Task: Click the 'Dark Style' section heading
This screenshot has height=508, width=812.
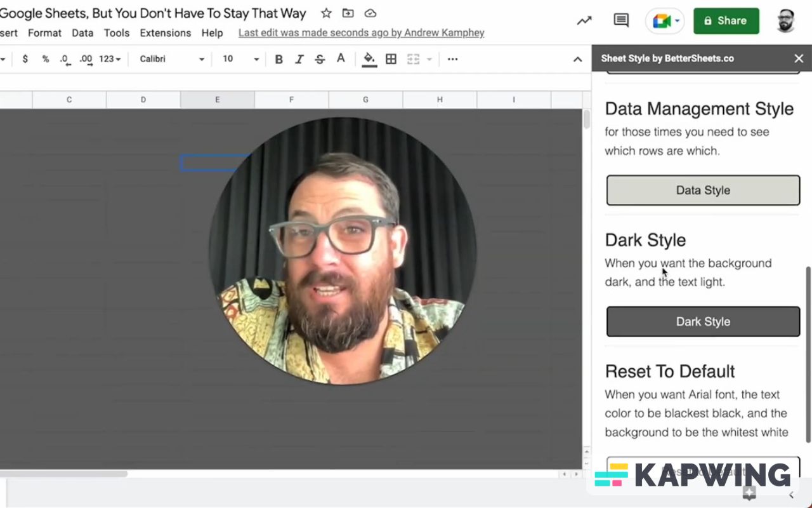Action: (x=645, y=240)
